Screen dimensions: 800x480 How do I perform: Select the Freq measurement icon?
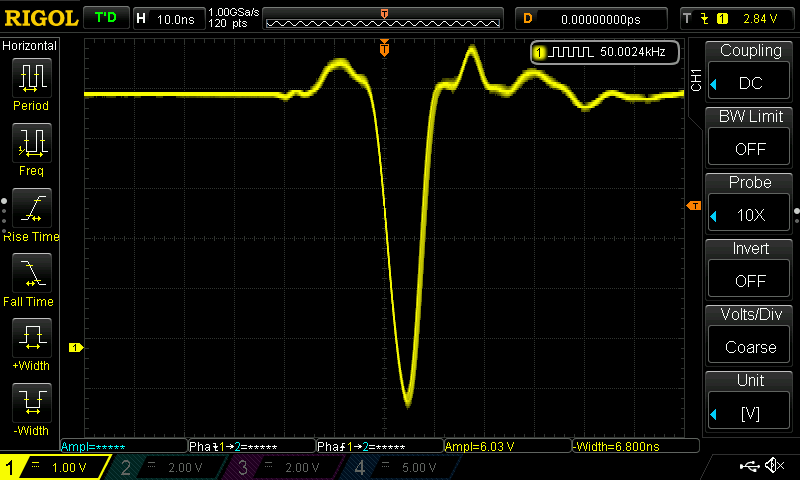[31, 144]
